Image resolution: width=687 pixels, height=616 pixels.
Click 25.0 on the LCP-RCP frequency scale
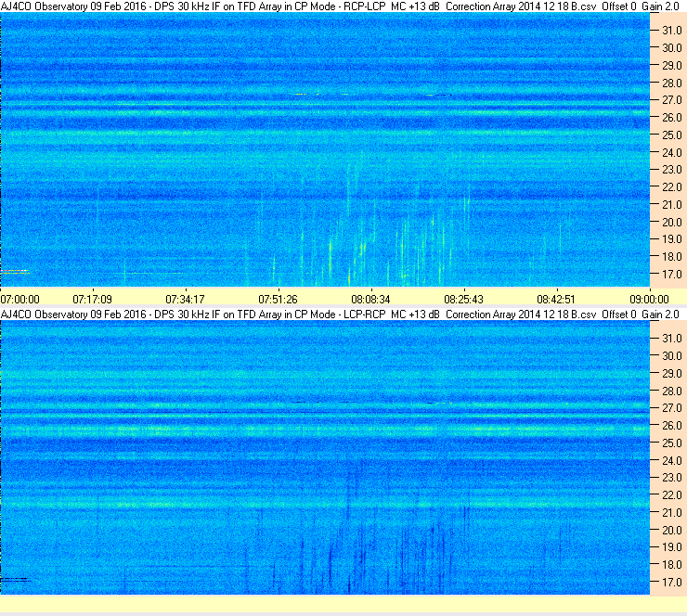coord(672,443)
